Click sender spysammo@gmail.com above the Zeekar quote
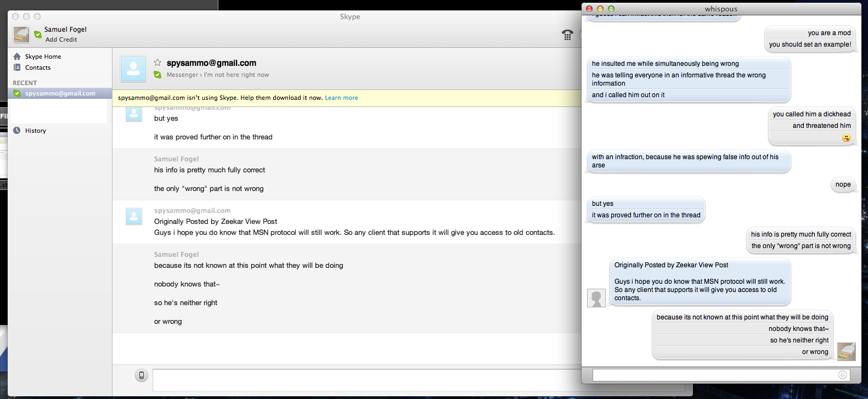This screenshot has width=868, height=399. click(192, 211)
